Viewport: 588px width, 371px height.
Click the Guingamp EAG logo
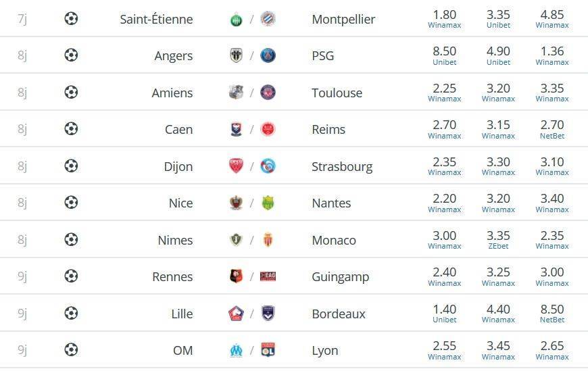coord(268,276)
